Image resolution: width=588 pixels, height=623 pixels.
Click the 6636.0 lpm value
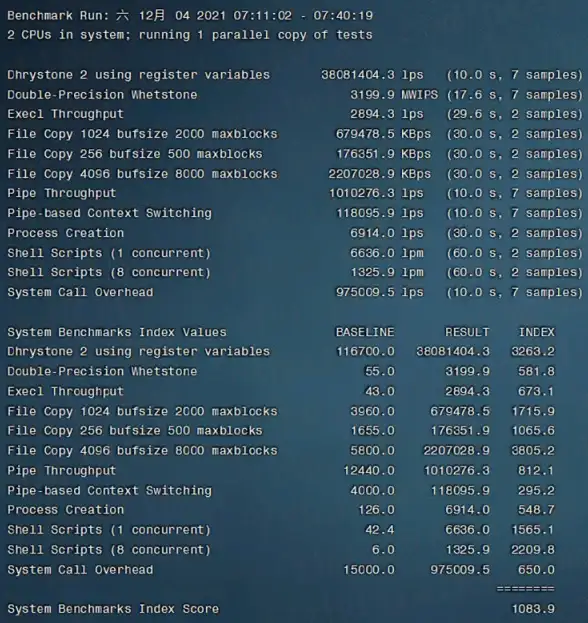pyautogui.click(x=387, y=253)
